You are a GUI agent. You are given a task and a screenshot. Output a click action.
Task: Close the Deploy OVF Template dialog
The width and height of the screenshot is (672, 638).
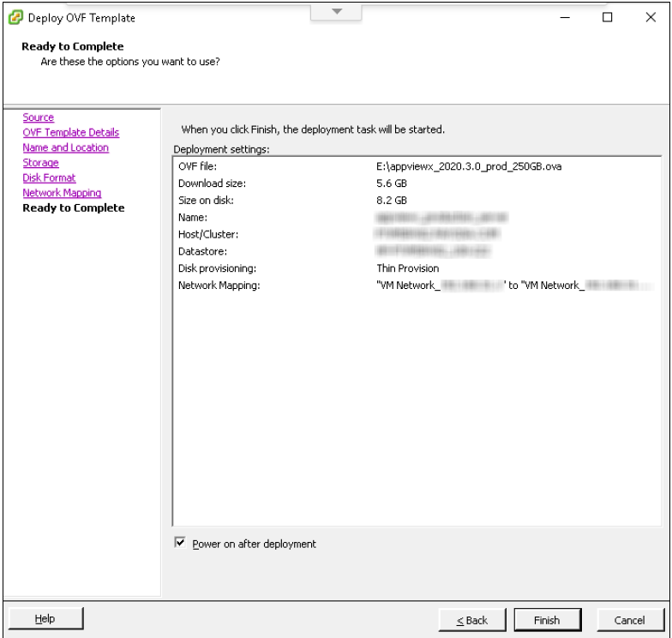point(651,17)
